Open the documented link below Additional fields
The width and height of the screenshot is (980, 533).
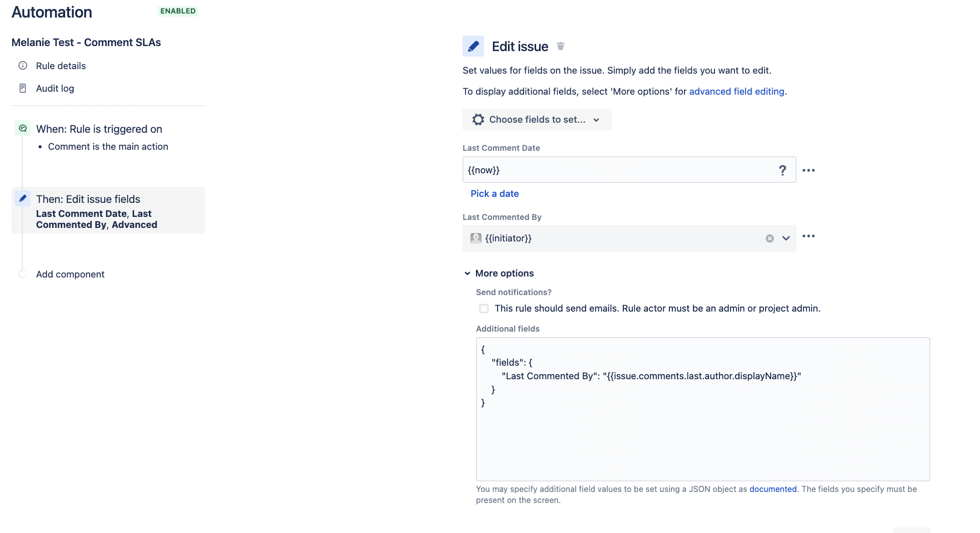(773, 489)
